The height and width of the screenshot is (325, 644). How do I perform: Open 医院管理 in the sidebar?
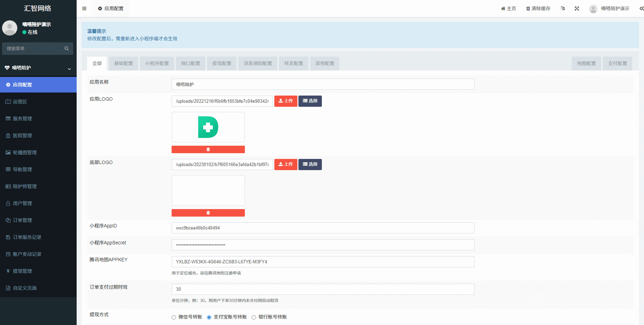22,136
